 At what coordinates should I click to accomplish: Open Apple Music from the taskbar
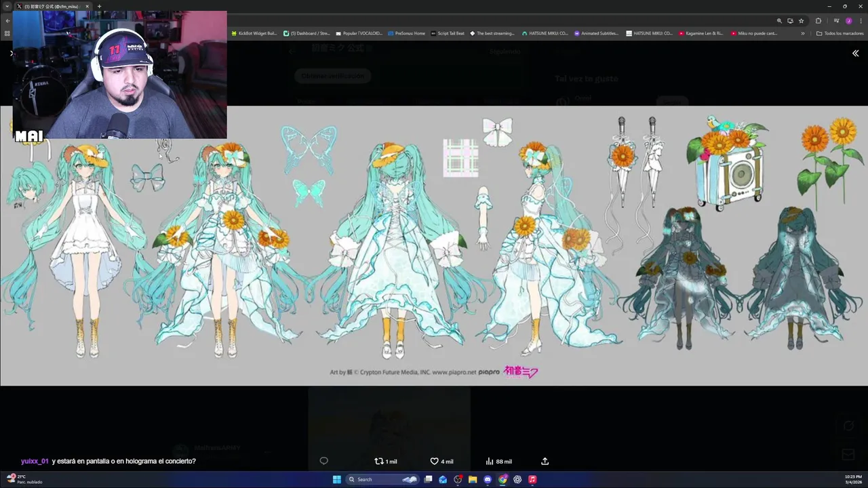[x=532, y=479]
